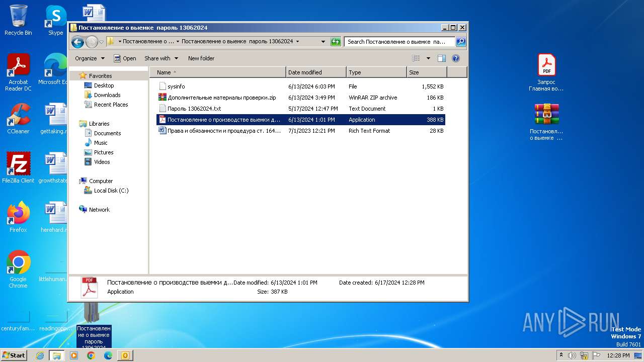Toggle the preview pane icon
Screen dimensions: 644x362
pos(442,58)
